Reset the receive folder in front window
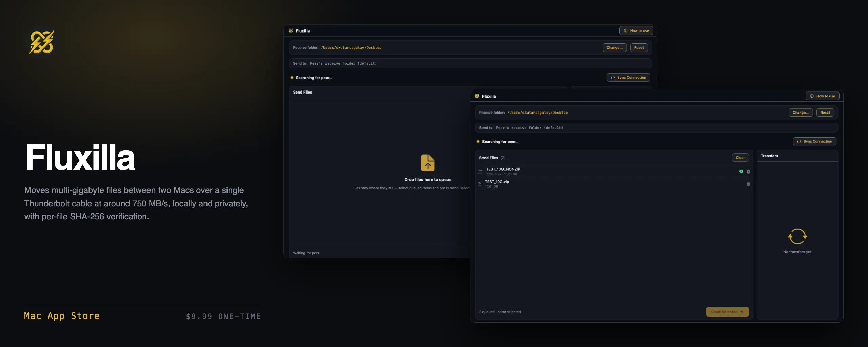Screen dimensions: 868x347 [825, 113]
